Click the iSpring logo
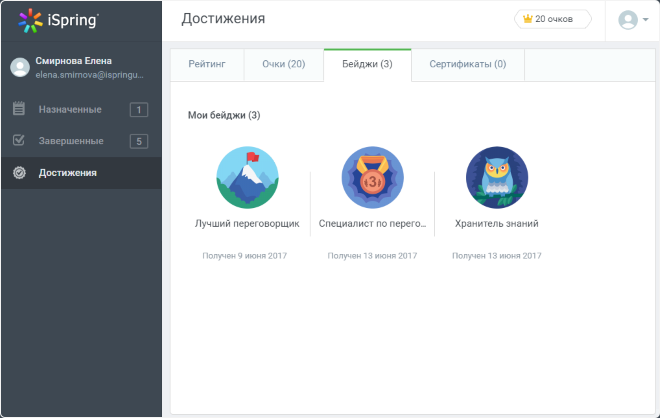The image size is (660, 418). click(x=59, y=20)
